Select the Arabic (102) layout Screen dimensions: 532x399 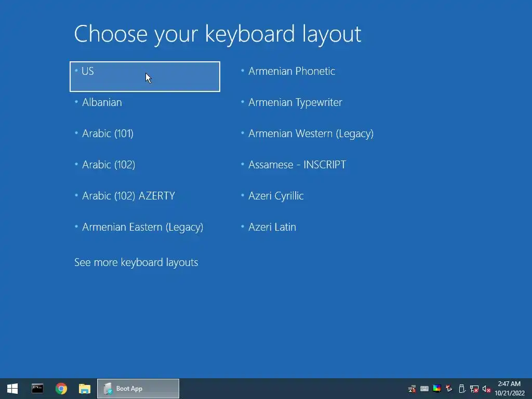click(x=109, y=165)
